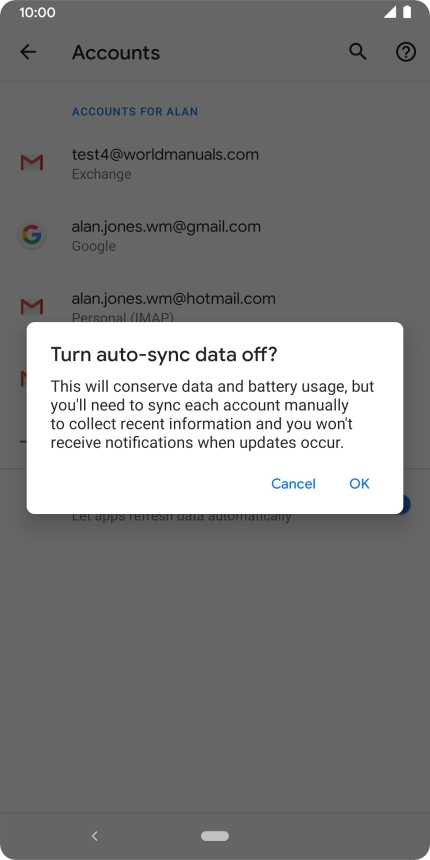Open the alan.jones.wm@gmail.com Google account
The height and width of the screenshot is (860, 430).
(x=215, y=235)
